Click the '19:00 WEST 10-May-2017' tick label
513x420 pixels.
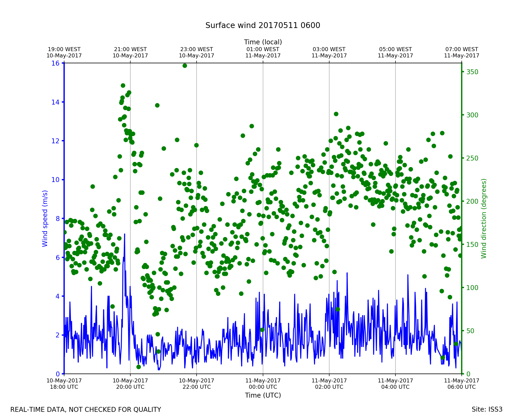(64, 52)
